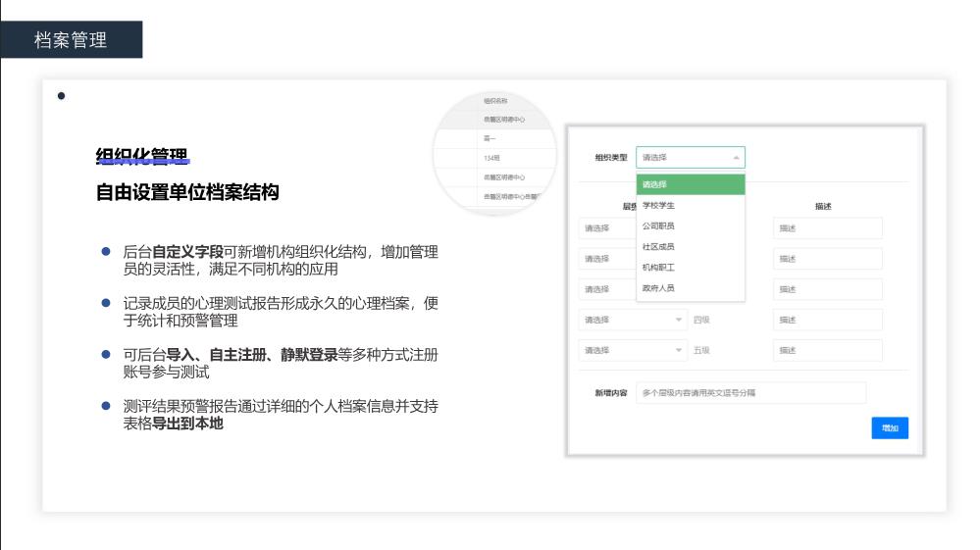The height and width of the screenshot is (550, 980).
Task: Click the bullet text starting 记录成员的心理测试报告
Action: (x=281, y=312)
